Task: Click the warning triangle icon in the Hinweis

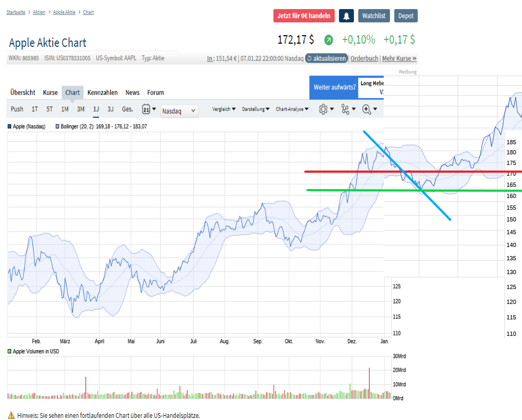Action: pos(11,416)
